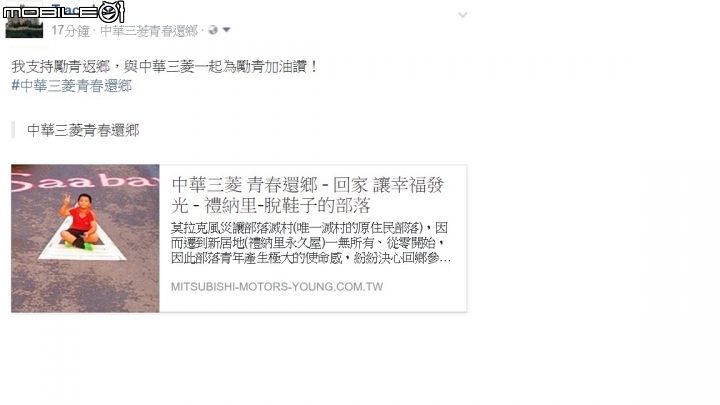This screenshot has height=405, width=720.
Task: Click the globe public privacy icon
Action: (213, 30)
